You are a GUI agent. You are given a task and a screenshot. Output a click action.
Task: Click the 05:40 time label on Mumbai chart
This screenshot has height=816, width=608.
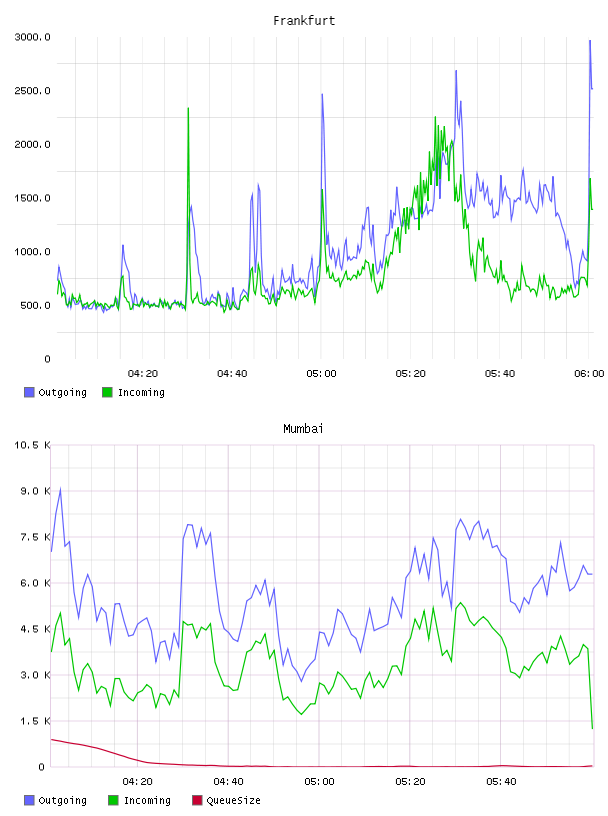pyautogui.click(x=501, y=782)
